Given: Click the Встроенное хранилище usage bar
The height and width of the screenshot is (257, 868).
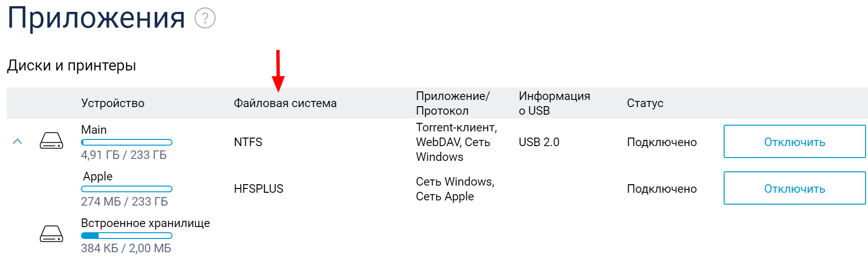Looking at the screenshot, I should (127, 236).
